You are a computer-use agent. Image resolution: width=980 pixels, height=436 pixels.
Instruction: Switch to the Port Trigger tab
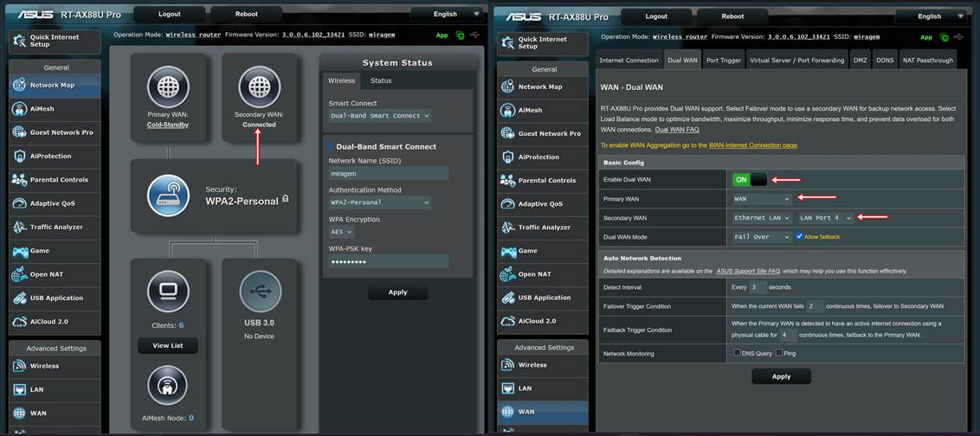point(723,61)
